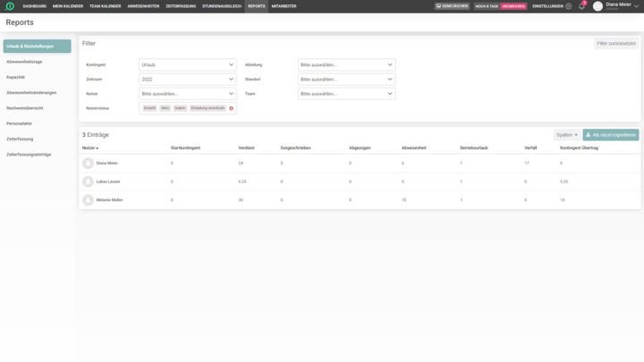Open the notifications bell
The width and height of the screenshot is (644, 362).
point(581,6)
